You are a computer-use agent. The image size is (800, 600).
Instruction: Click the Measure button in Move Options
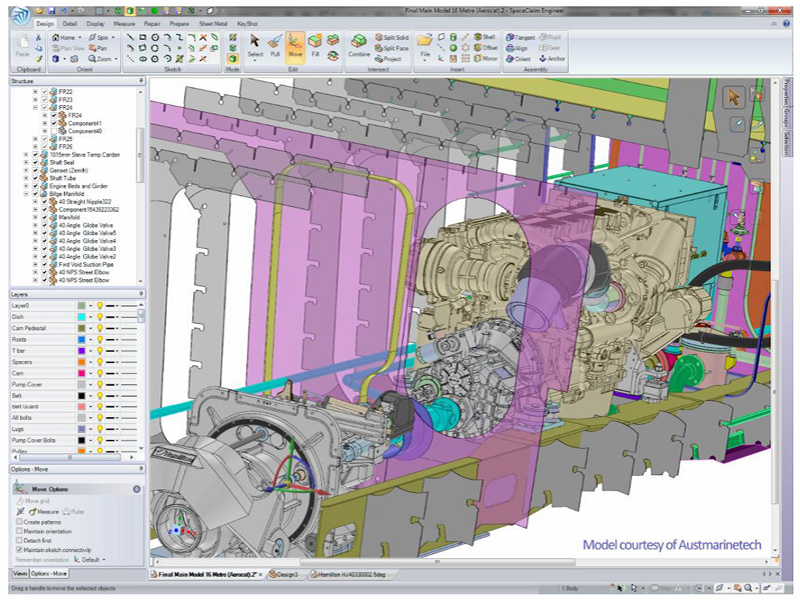pyautogui.click(x=44, y=511)
